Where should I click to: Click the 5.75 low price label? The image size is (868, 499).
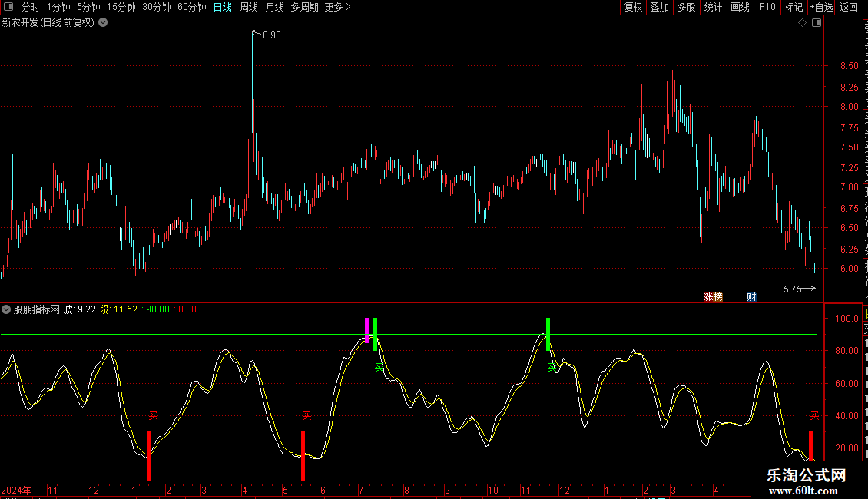point(793,289)
